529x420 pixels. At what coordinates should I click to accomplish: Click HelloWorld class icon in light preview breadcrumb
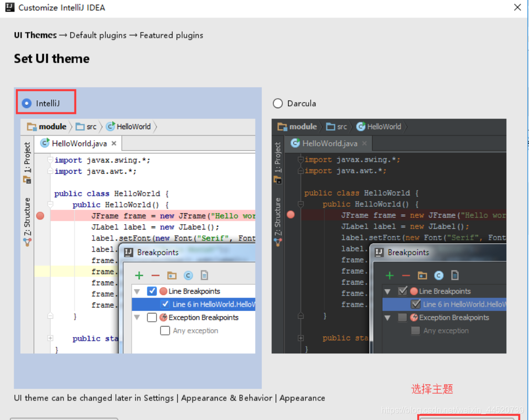pos(110,127)
